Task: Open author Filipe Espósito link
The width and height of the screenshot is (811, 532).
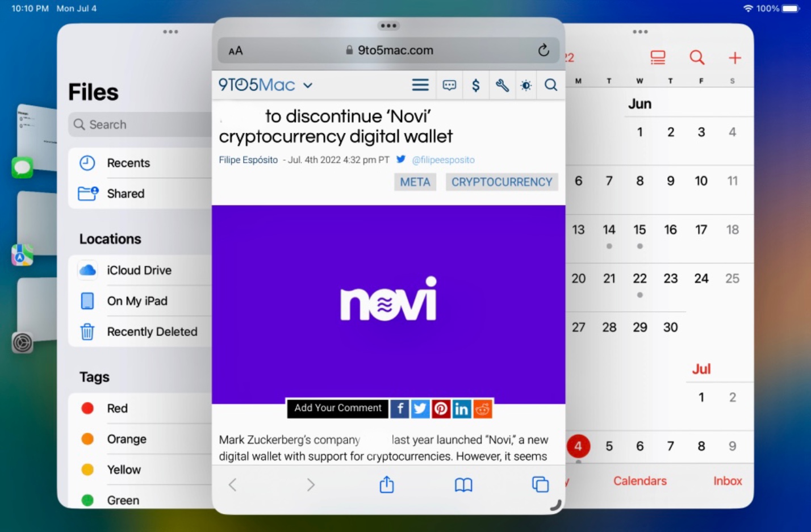Action: tap(248, 160)
